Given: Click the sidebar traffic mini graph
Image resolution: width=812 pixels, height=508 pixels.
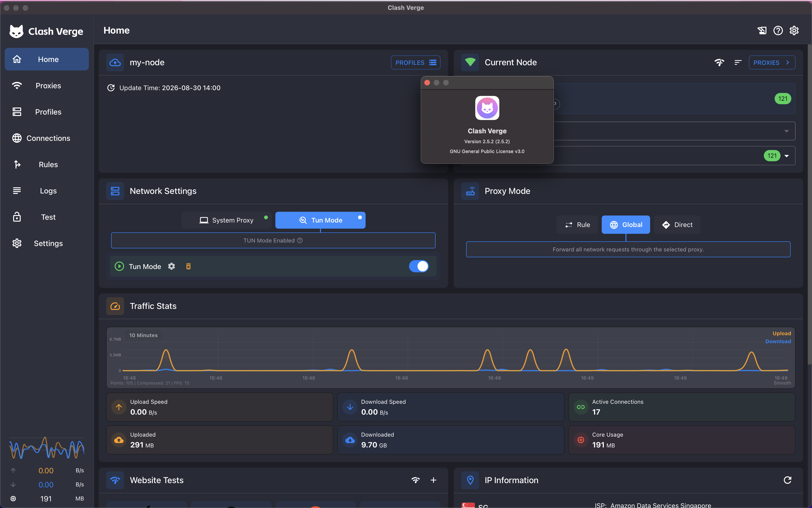Looking at the screenshot, I should tap(47, 448).
